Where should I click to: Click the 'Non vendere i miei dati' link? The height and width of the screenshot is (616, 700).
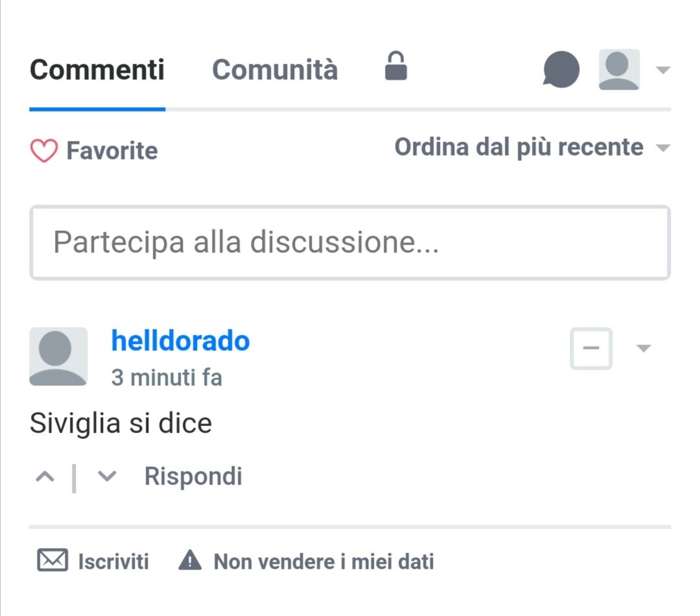323,561
